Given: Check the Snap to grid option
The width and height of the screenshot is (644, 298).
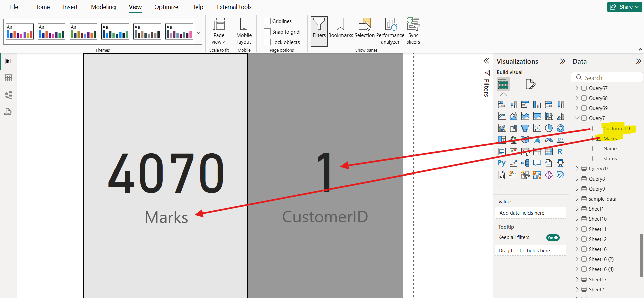Looking at the screenshot, I should (x=267, y=32).
